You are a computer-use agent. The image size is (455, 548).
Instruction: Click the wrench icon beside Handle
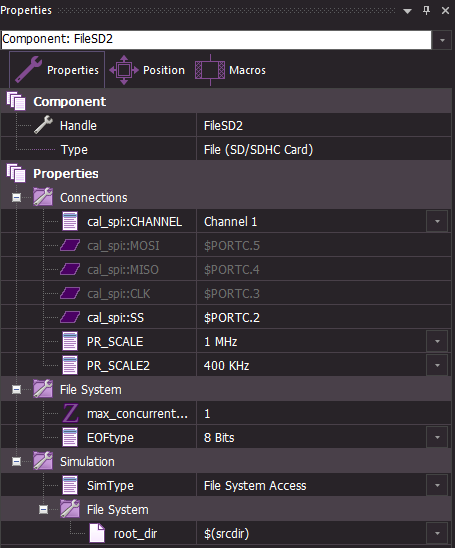43,125
